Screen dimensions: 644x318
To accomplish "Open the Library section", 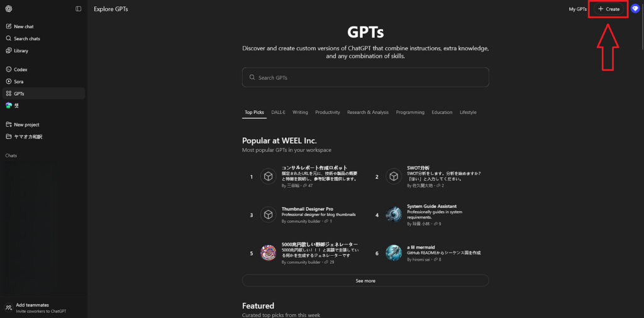I will click(43, 50).
